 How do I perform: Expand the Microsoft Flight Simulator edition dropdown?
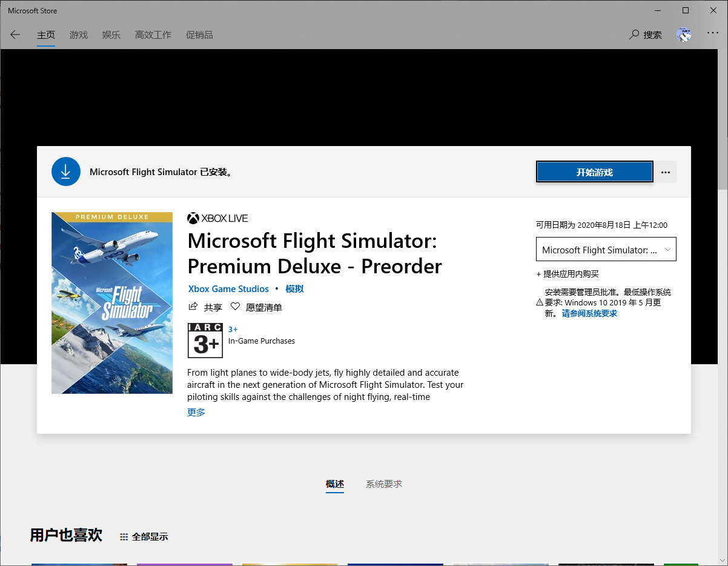coord(606,250)
